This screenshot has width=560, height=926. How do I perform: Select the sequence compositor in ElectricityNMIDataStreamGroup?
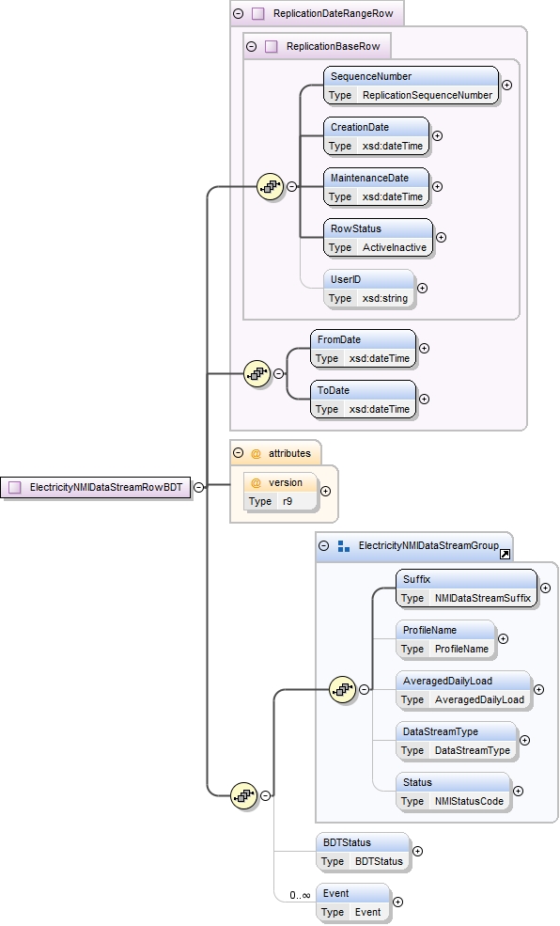point(343,689)
